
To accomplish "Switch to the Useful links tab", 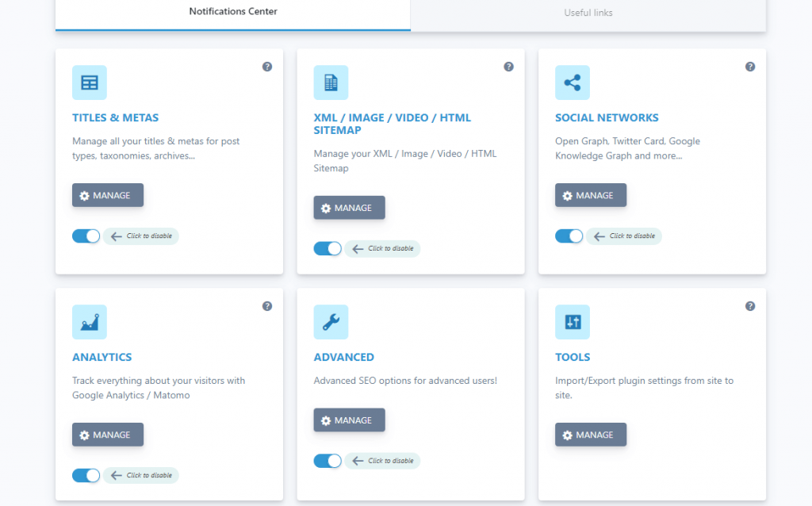I will coord(588,13).
